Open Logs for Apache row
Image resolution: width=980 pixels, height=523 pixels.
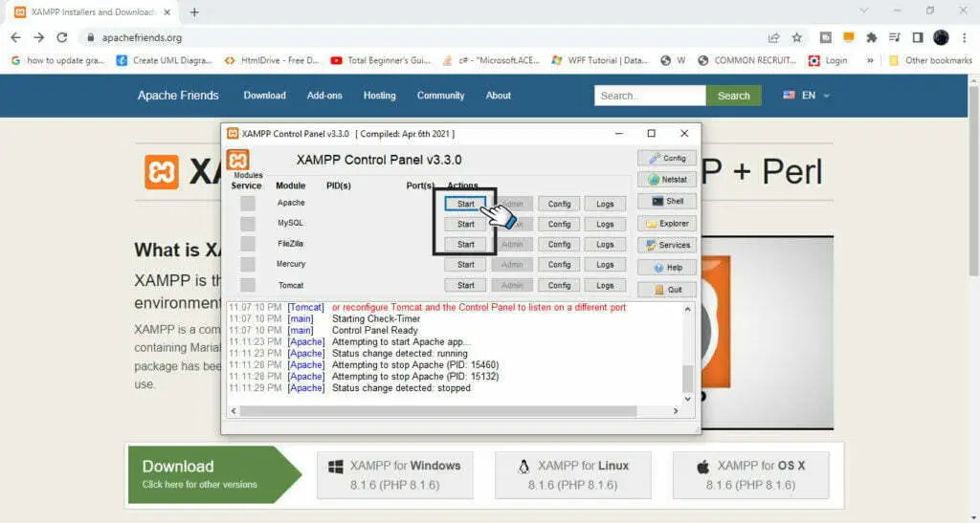(605, 204)
